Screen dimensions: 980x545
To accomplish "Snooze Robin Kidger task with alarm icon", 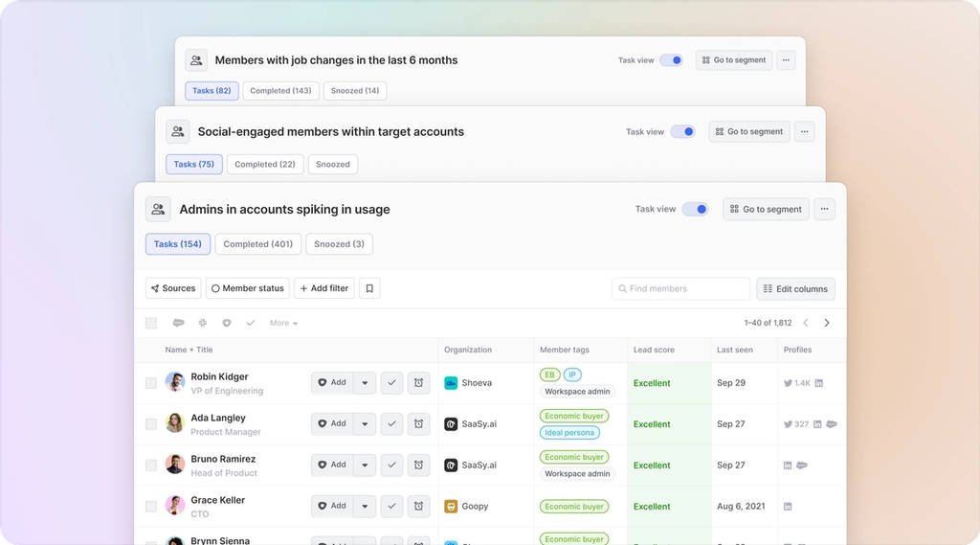I will pyautogui.click(x=419, y=383).
